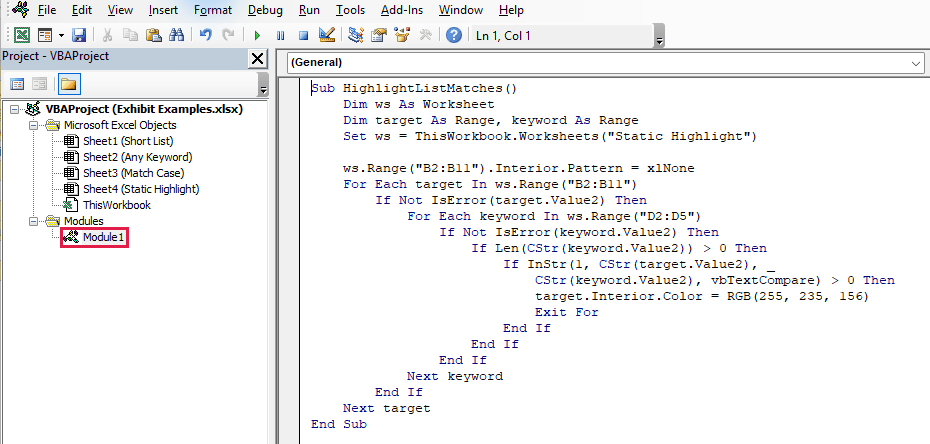Open Find with the binoculars icon
This screenshot has height=444, width=930.
tap(176, 36)
